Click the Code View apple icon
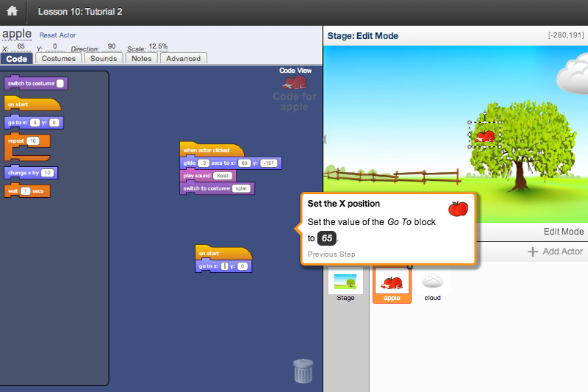The width and height of the screenshot is (588, 392). click(295, 83)
